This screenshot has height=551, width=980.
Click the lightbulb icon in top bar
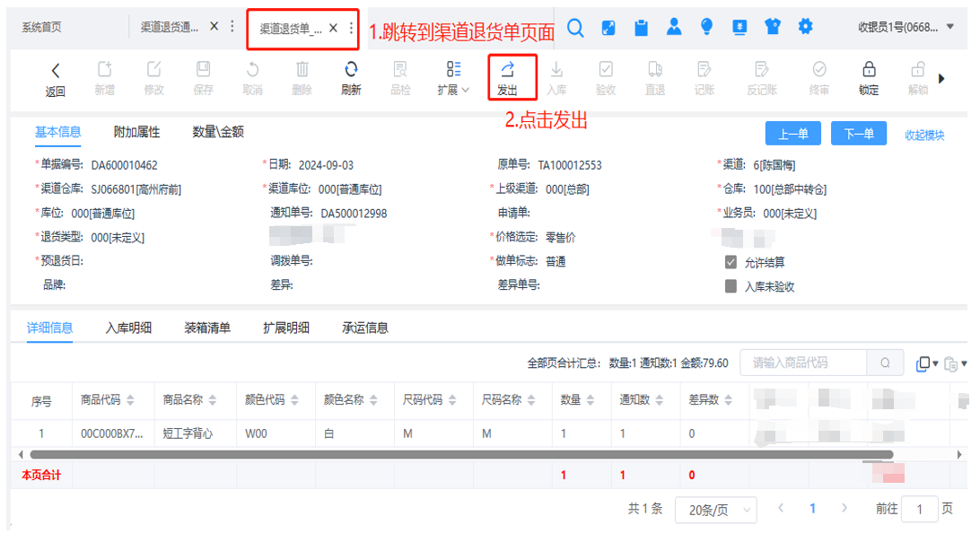pos(707,28)
